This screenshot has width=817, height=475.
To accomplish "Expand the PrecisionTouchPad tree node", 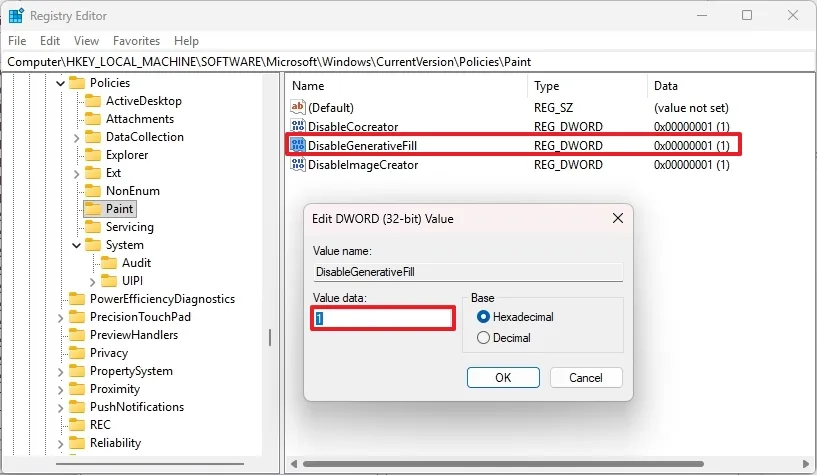I will 60,318.
